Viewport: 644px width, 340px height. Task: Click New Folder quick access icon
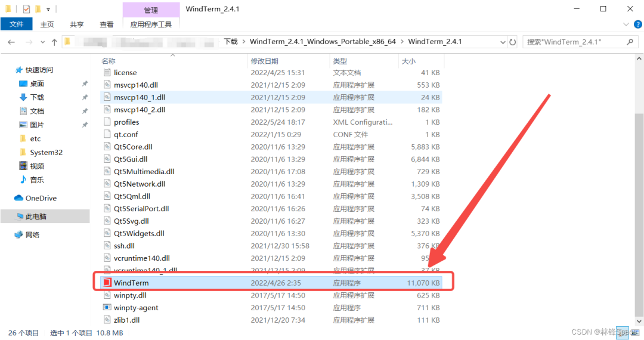tap(38, 9)
